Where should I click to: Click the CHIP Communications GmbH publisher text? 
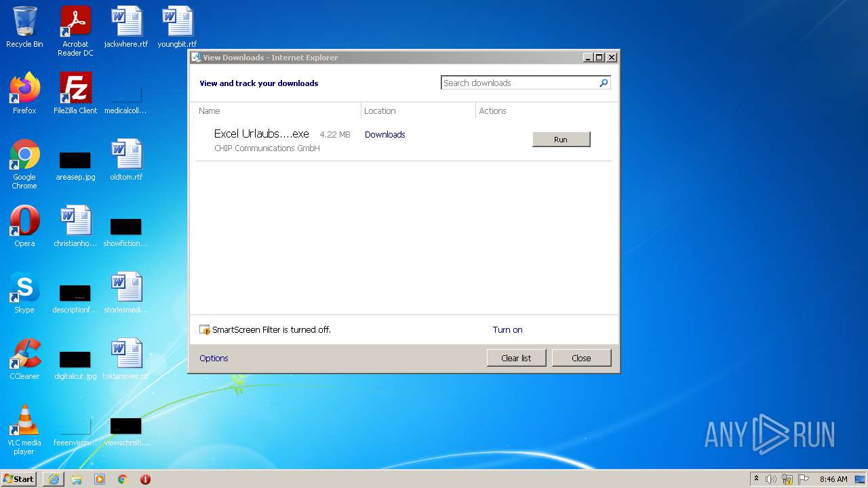click(x=267, y=148)
